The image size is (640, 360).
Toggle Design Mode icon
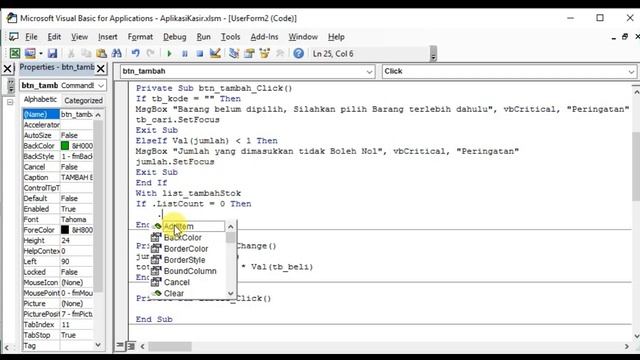coord(215,53)
